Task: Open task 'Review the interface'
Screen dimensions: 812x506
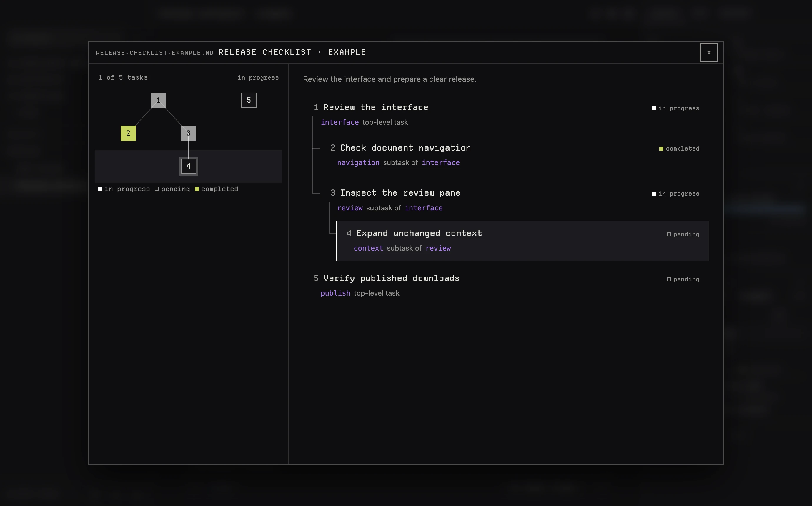Action: click(x=376, y=107)
